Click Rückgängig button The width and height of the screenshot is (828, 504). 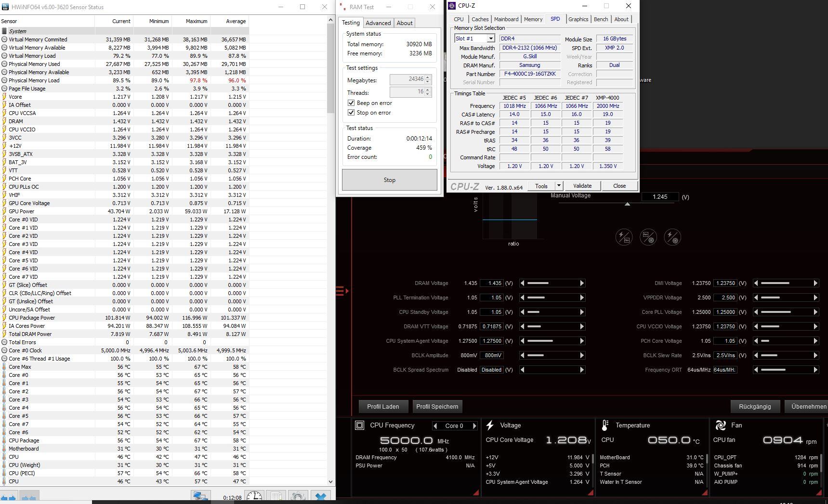(x=755, y=407)
